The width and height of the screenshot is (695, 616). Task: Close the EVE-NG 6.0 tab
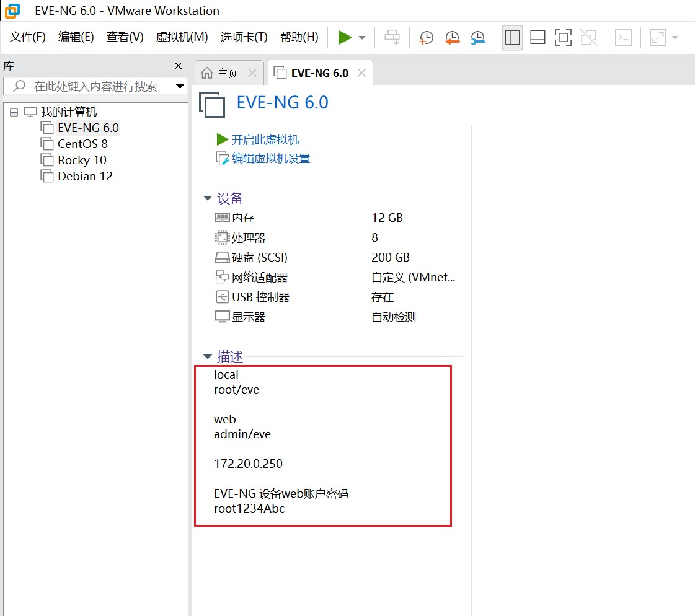(x=361, y=73)
